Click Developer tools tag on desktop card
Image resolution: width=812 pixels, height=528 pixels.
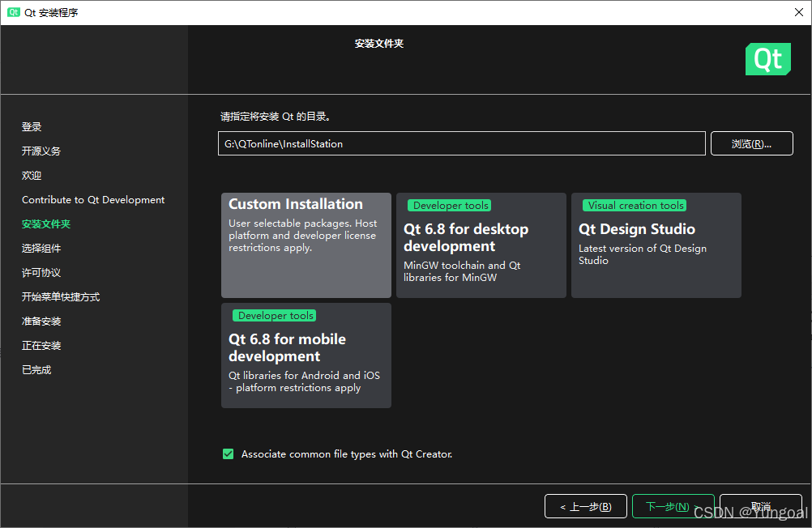click(450, 206)
